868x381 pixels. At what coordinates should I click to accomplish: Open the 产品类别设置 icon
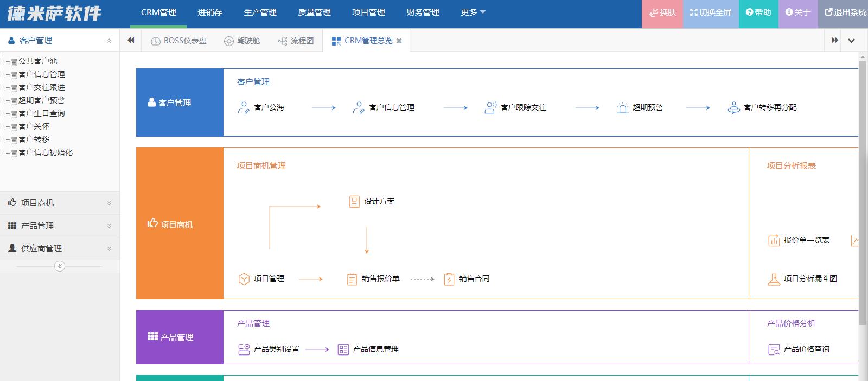click(244, 349)
